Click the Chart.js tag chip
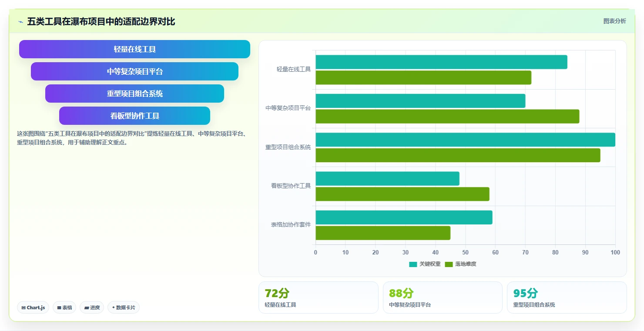644x331 pixels. [33, 308]
